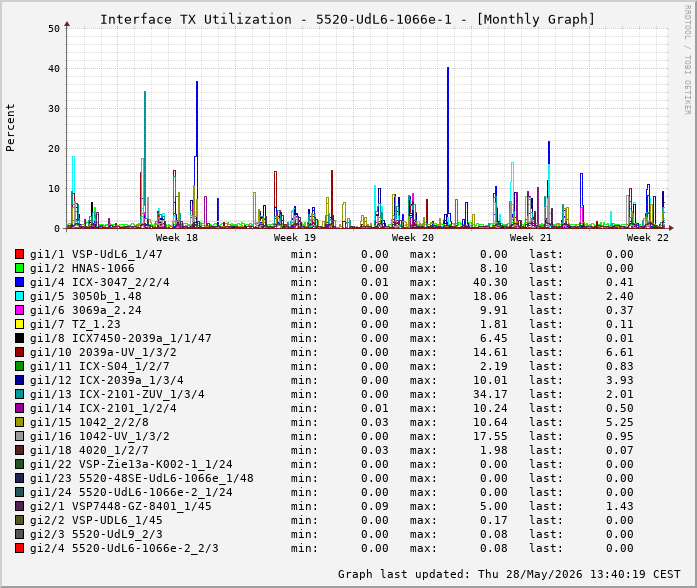Click the cyan swatch for gi1/5 3050b_1.48
Screen dimensions: 697x588
pos(20,296)
